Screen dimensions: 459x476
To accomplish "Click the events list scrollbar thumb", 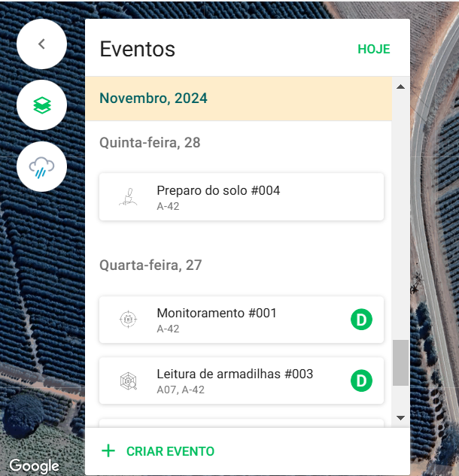I will (x=400, y=362).
